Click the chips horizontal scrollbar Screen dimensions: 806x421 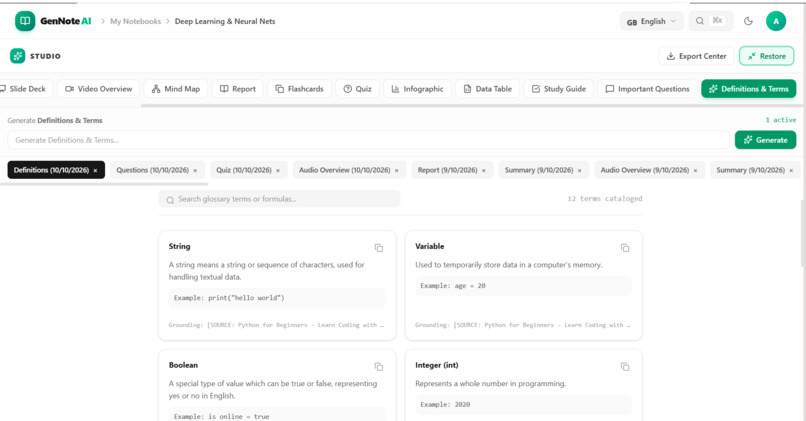click(104, 184)
